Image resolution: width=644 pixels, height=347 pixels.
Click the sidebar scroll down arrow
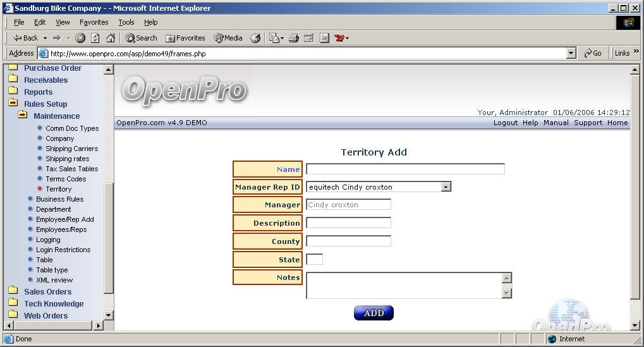tap(108, 315)
